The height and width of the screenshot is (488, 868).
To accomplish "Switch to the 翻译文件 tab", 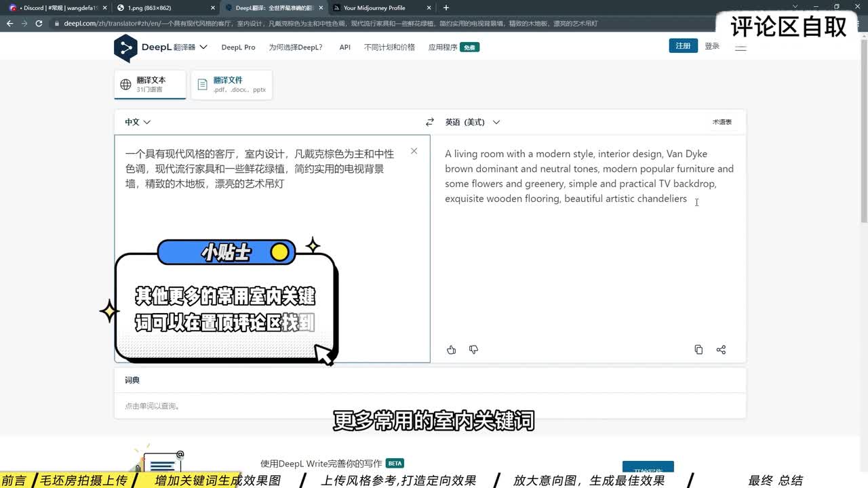I will pos(231,84).
